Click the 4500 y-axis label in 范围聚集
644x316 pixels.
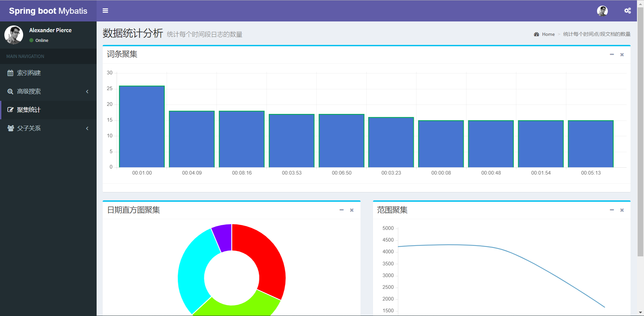pos(388,240)
